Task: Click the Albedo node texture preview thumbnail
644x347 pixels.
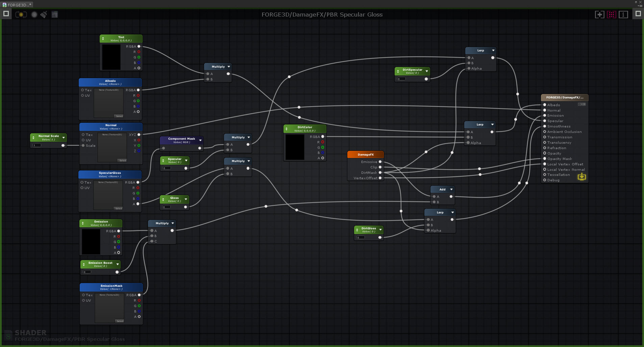Action: point(109,103)
